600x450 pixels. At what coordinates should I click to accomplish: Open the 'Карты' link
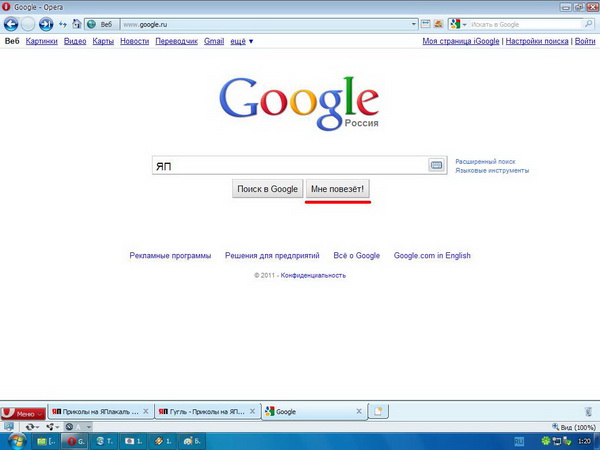(x=103, y=41)
